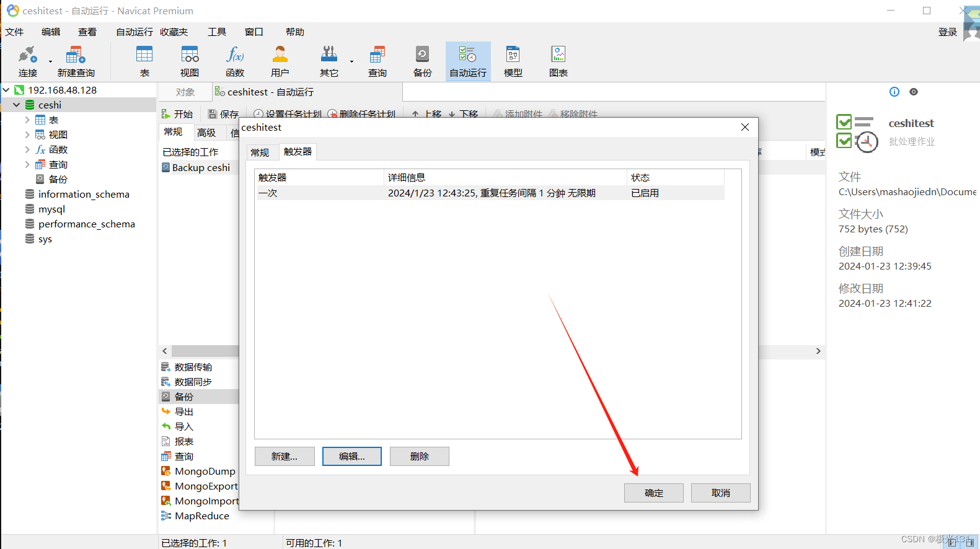Select the 一次 trigger row
This screenshot has width=980, height=549.
490,193
